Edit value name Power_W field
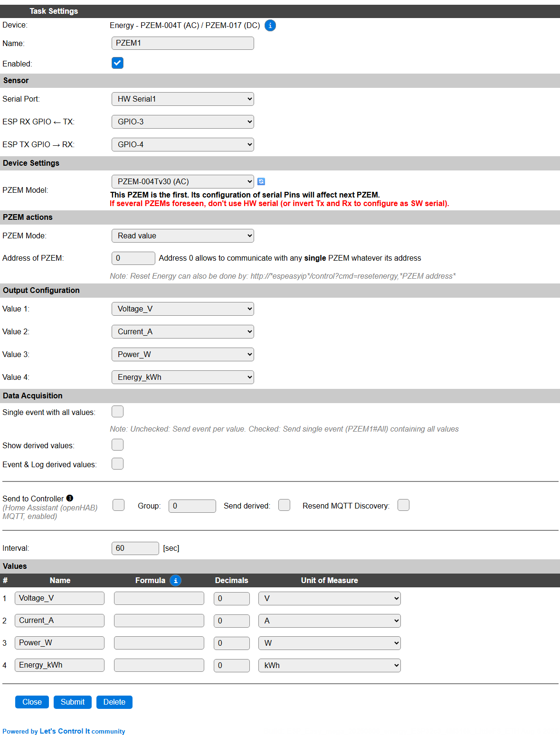The image size is (560, 735). pos(59,642)
